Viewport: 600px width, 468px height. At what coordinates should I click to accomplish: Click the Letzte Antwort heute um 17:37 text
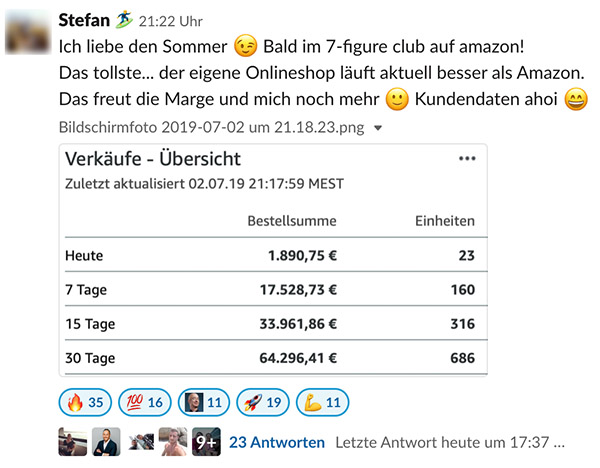coord(450,443)
